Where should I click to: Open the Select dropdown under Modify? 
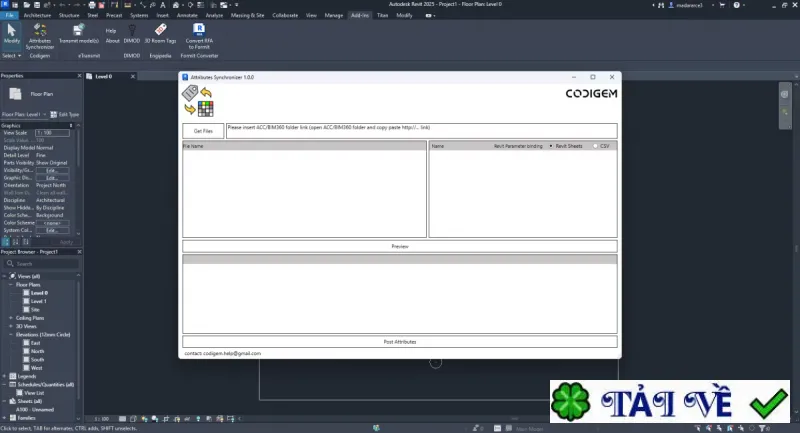click(x=12, y=56)
